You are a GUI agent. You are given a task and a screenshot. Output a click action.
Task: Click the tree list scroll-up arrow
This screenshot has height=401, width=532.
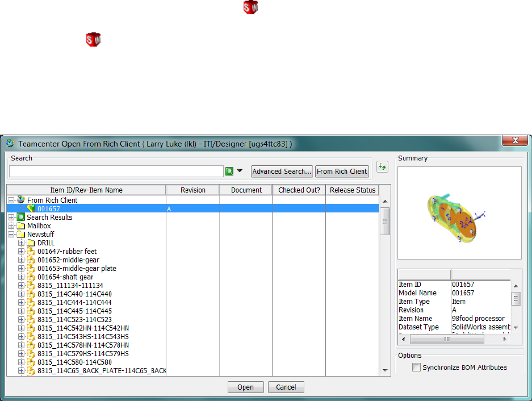pyautogui.click(x=385, y=201)
